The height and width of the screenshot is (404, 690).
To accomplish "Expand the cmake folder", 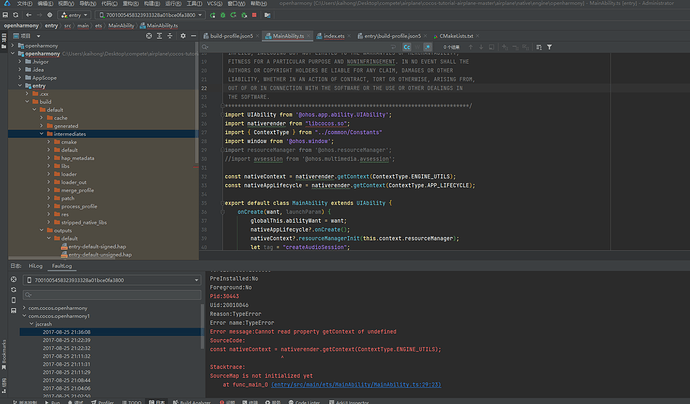I will 50,142.
